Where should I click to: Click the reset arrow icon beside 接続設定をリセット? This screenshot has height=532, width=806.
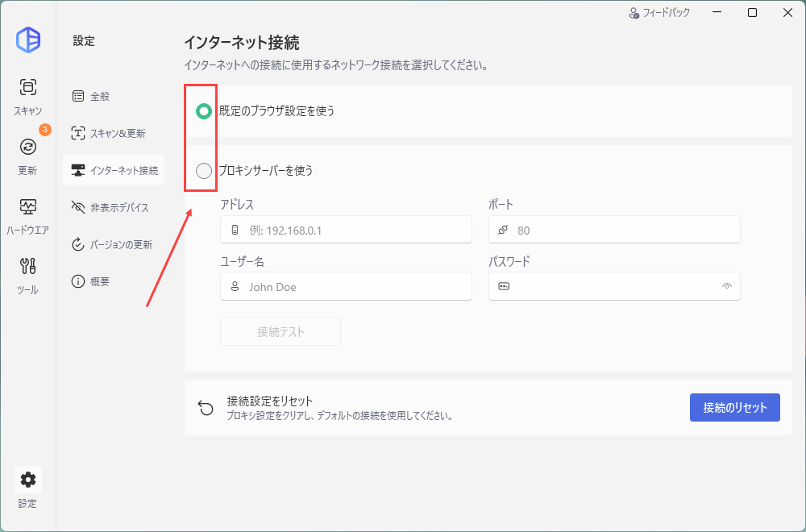click(x=206, y=408)
